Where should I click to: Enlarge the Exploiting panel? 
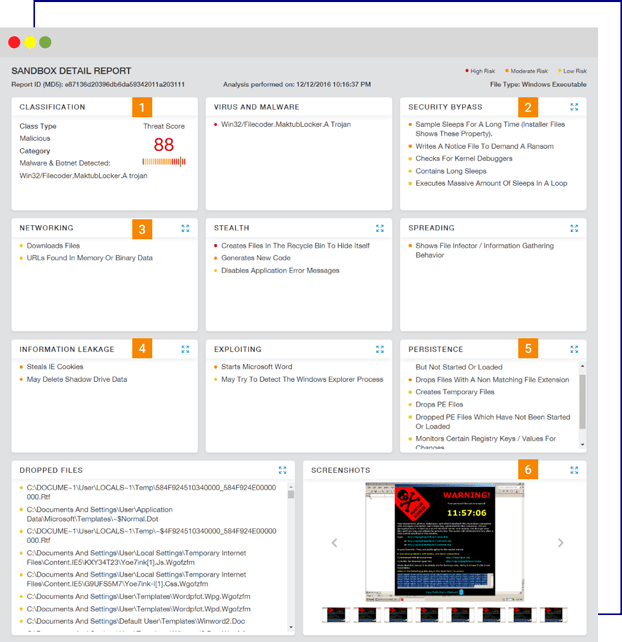(x=379, y=350)
